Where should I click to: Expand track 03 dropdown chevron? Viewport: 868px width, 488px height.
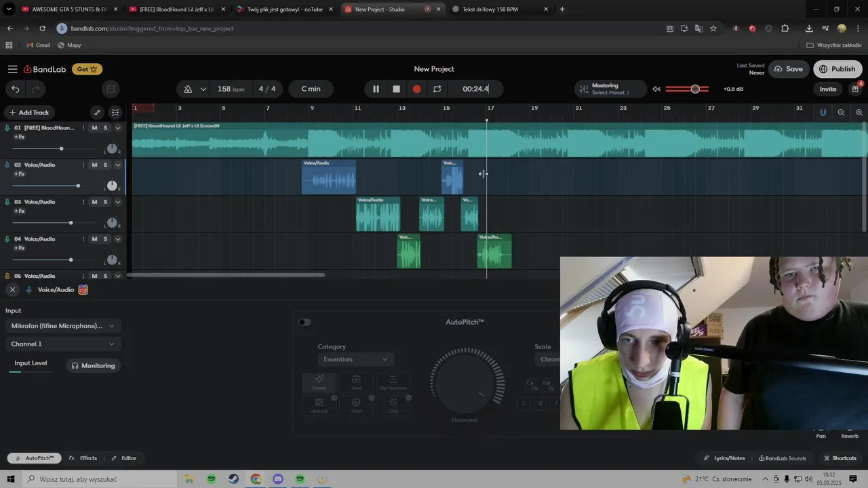pos(117,202)
